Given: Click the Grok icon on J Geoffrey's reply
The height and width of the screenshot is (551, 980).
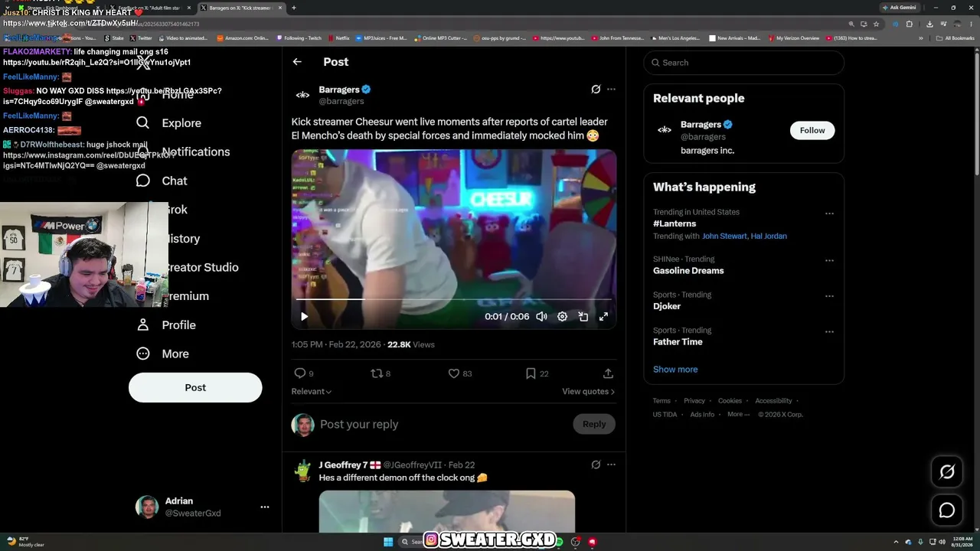Looking at the screenshot, I should click(x=596, y=465).
